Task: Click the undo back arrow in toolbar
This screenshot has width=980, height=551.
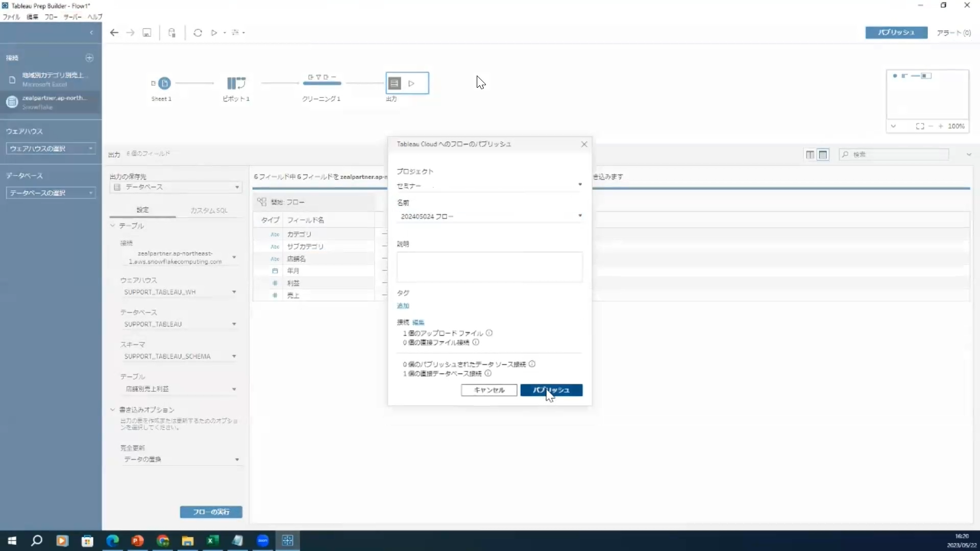Action: [x=114, y=33]
